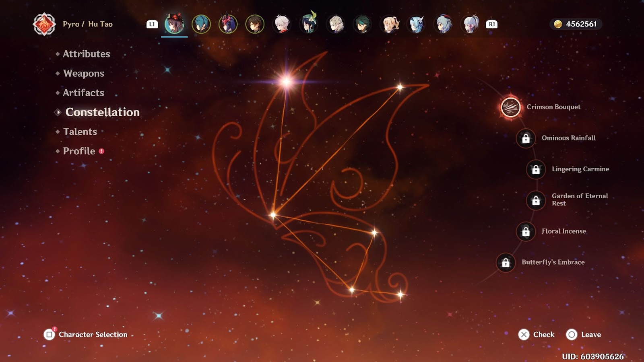Click the Pyro element emblem
The width and height of the screenshot is (644, 362).
point(44,24)
